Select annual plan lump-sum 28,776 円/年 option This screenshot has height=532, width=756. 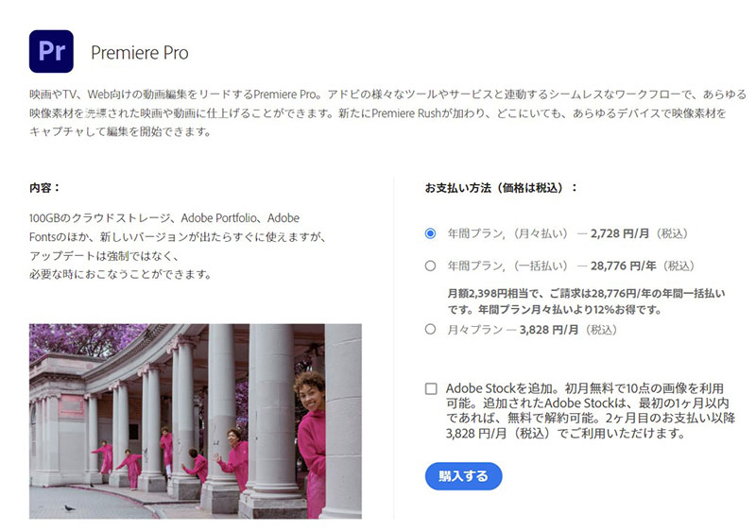[430, 266]
